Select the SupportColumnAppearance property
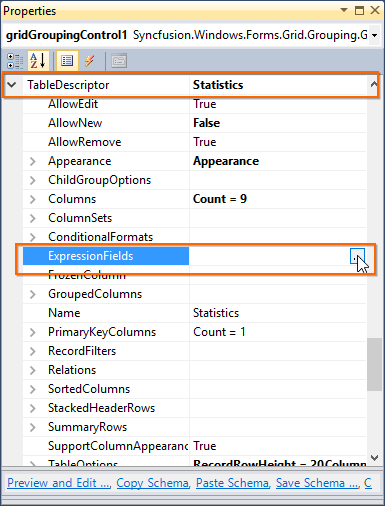The width and height of the screenshot is (389, 506). click(x=118, y=446)
